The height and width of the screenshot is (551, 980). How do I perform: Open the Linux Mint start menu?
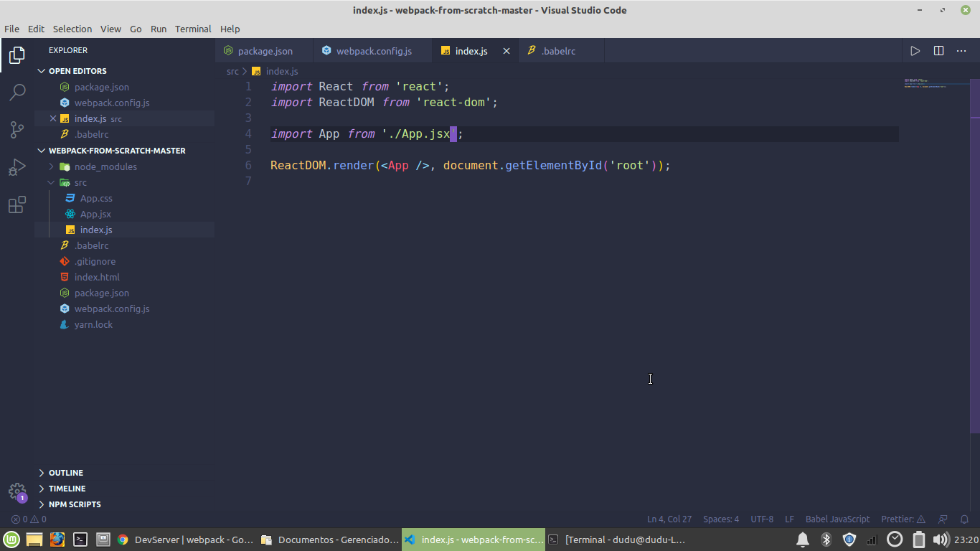11,540
